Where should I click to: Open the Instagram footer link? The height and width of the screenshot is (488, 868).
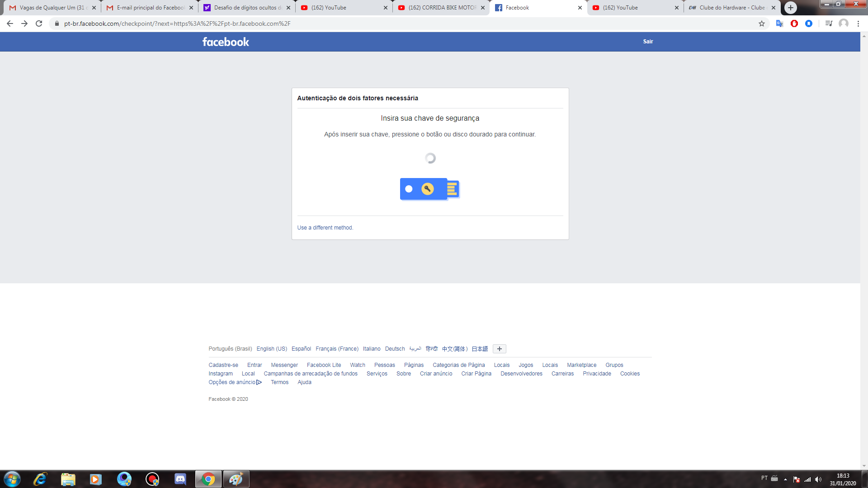click(x=221, y=374)
